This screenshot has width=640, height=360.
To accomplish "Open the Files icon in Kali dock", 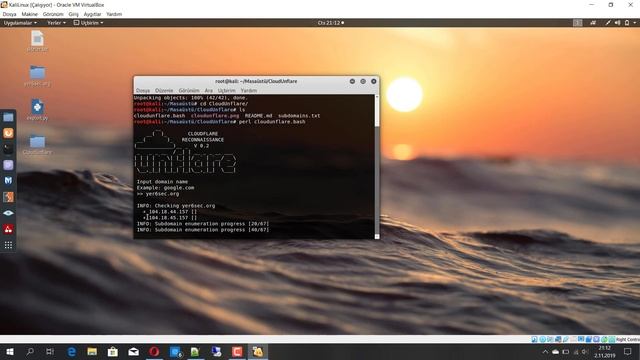I will (8, 118).
